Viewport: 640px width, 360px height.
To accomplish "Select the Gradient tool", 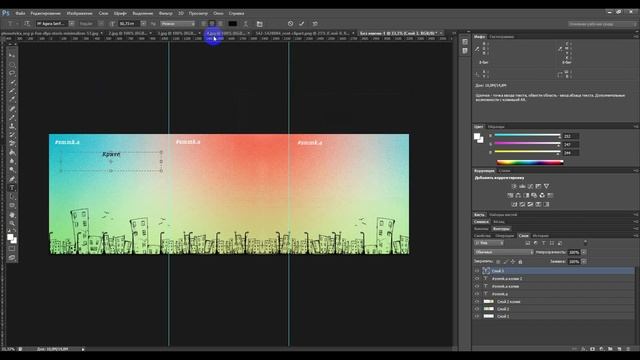I will 12,153.
